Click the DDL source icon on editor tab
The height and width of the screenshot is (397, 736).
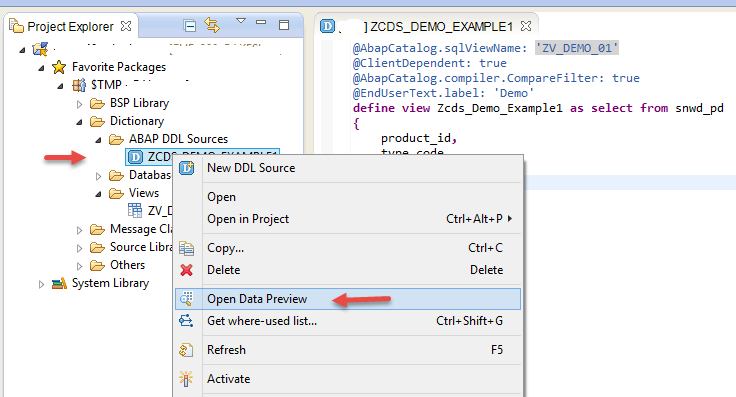click(327, 26)
